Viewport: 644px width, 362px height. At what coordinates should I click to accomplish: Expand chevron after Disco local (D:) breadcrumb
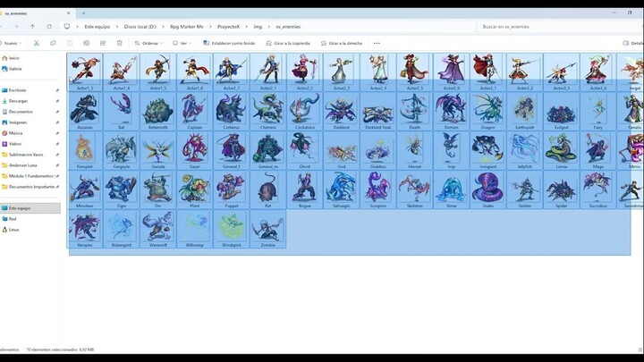[163, 27]
